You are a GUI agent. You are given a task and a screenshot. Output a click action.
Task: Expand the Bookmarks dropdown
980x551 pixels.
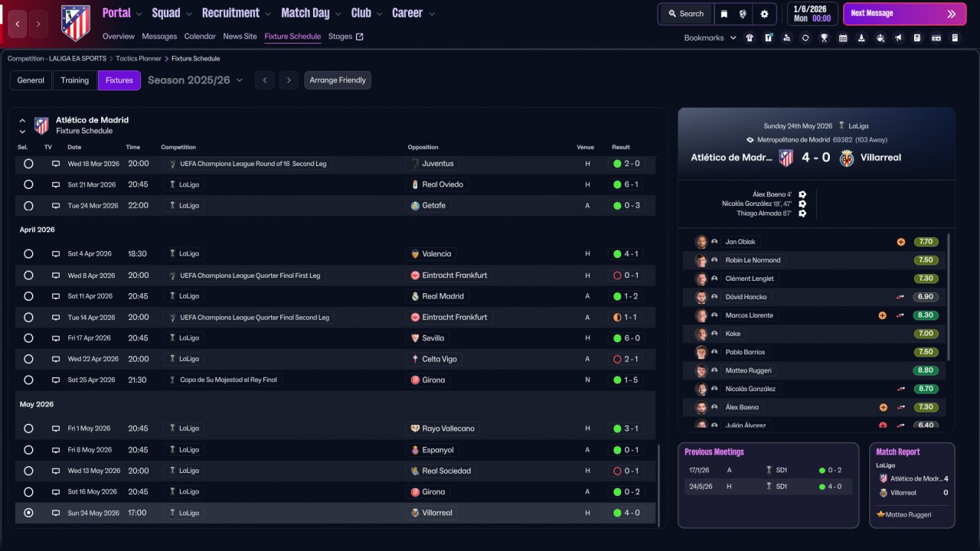pos(710,37)
